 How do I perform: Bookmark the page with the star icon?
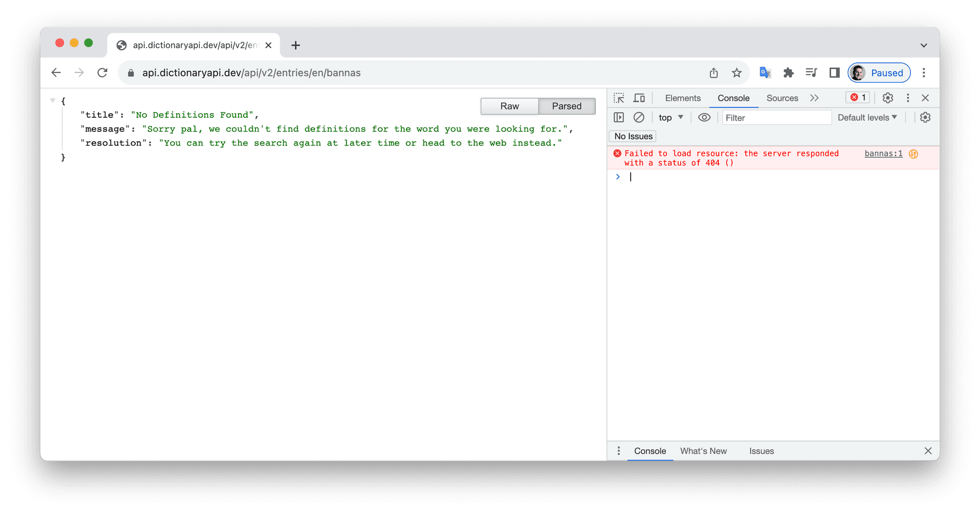pos(736,73)
